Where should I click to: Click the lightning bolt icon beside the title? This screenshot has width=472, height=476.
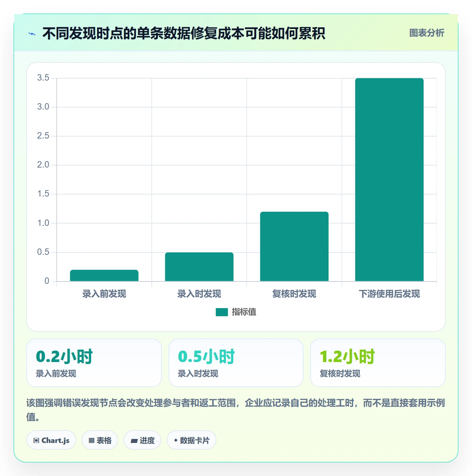(32, 34)
